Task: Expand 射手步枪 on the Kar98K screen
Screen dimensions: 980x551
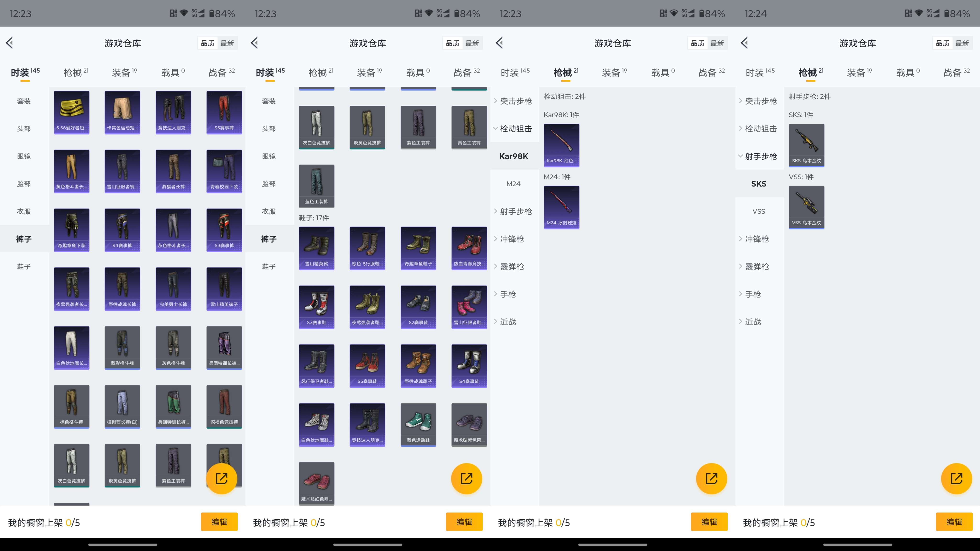Action: (514, 211)
